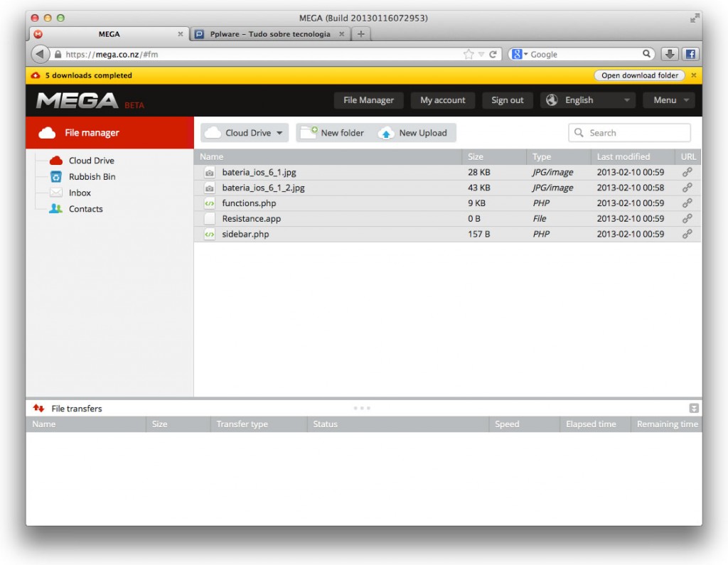Viewport: 728px width, 565px height.
Task: Click Remaining time column header
Action: coord(667,424)
